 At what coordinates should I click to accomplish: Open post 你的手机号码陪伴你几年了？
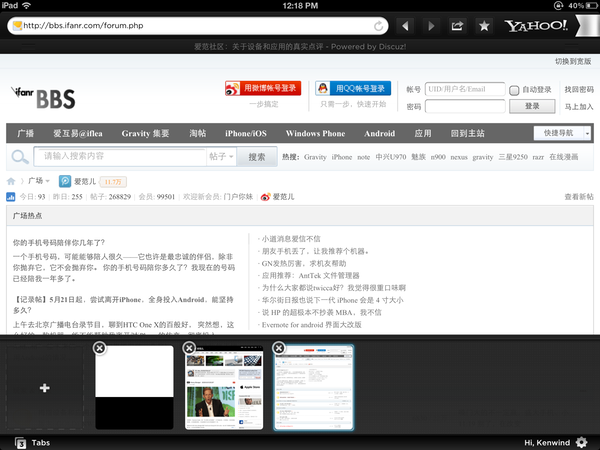(59, 243)
